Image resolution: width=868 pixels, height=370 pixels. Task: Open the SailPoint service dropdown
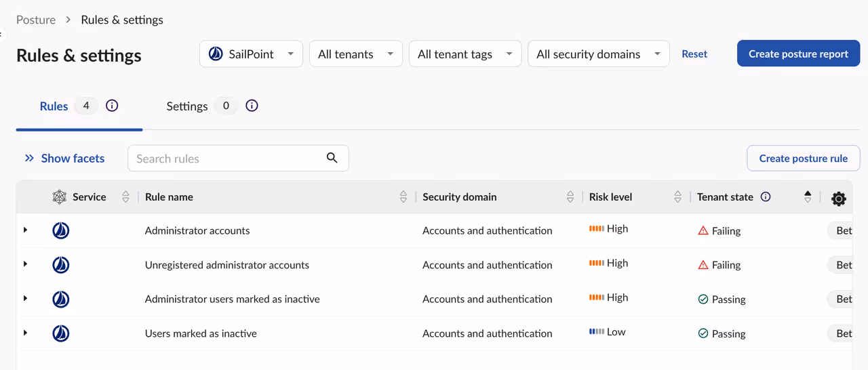[251, 54]
